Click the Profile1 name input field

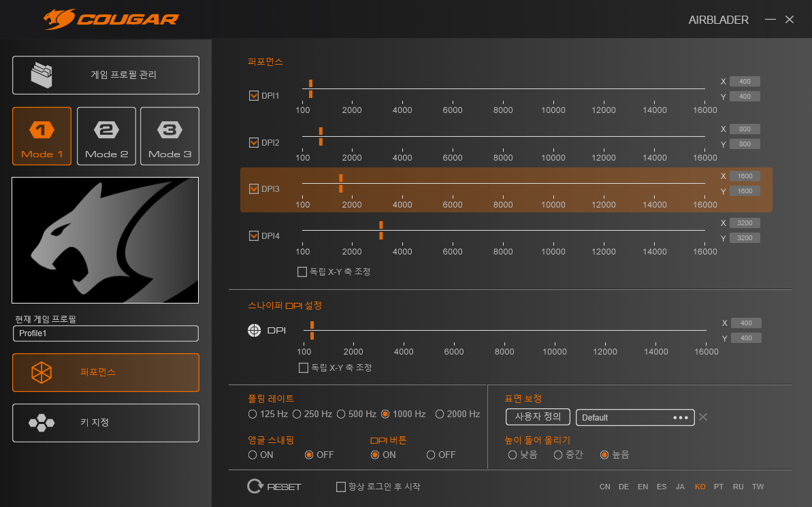click(x=105, y=333)
